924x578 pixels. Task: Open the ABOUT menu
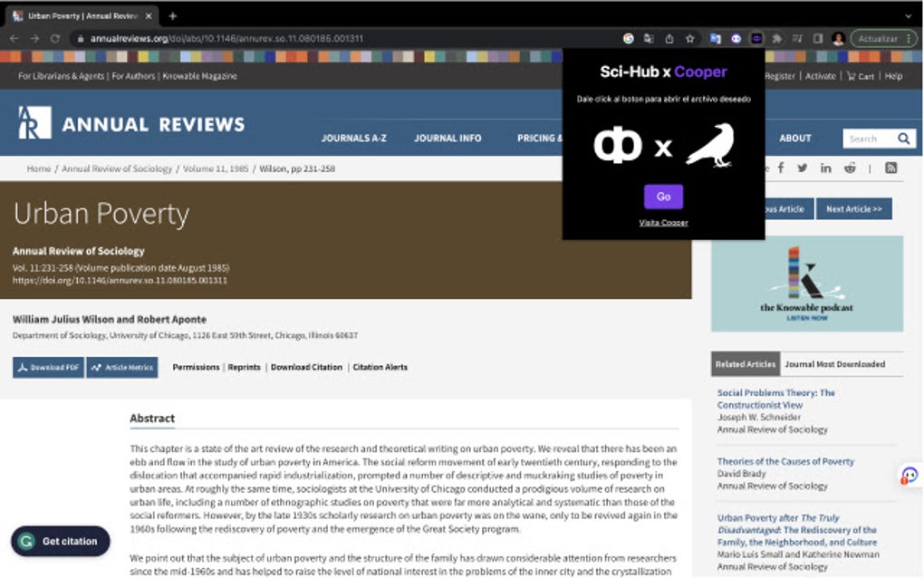795,138
